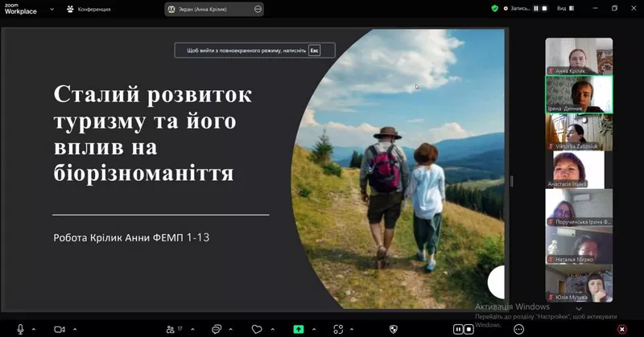644x337 pixels.
Task: Pause or stop recording in the bottom toolbar
Action: tap(464, 329)
